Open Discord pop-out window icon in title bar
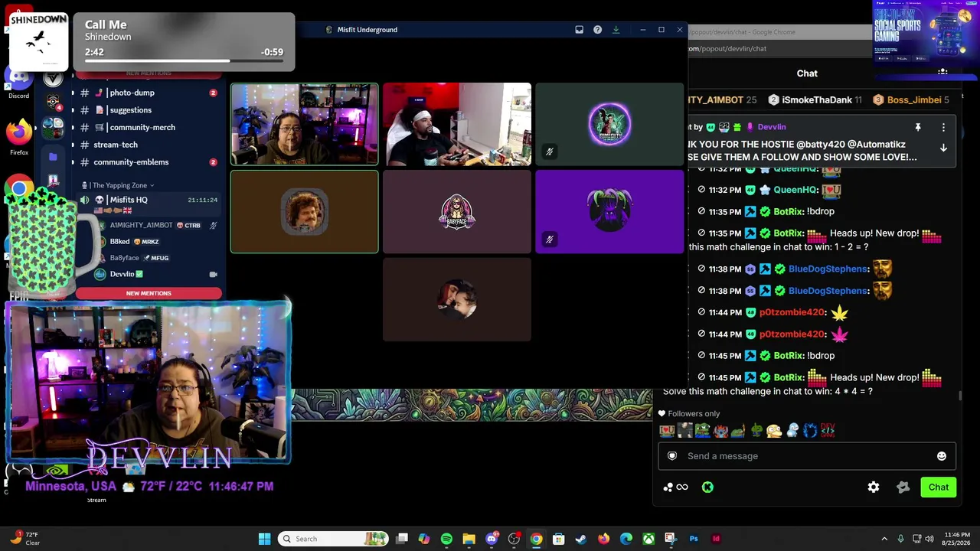 580,30
